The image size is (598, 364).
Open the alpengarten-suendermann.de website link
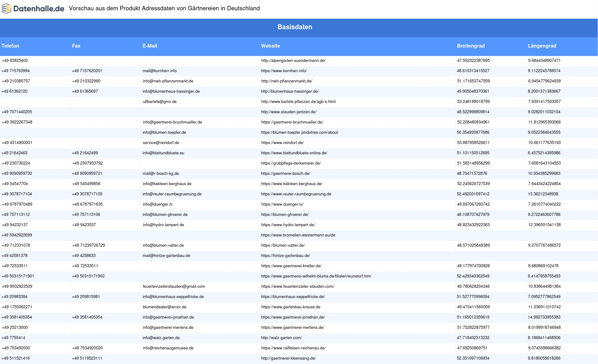coord(293,61)
